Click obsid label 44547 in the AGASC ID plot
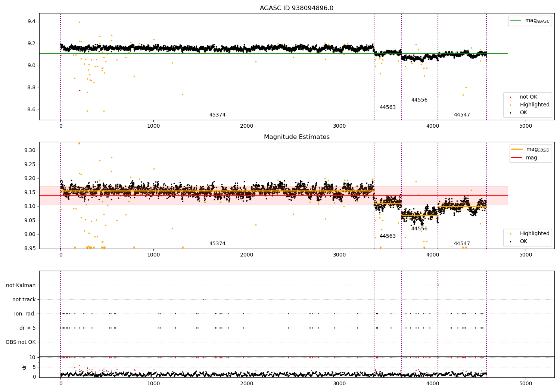Screen dimensions: 560x392 [462, 115]
